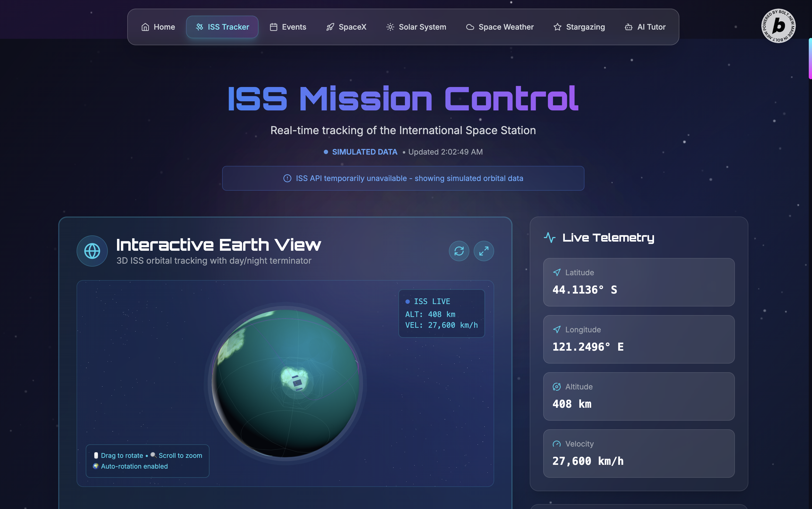Click the Live Telemetry pulse icon

point(549,238)
